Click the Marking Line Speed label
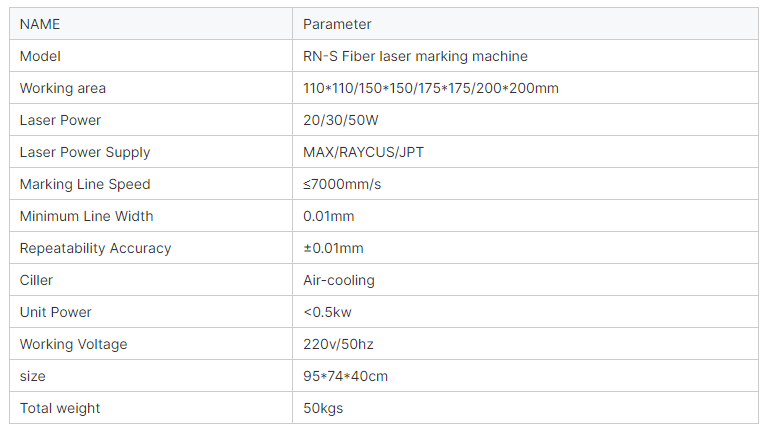The image size is (764, 429). pyautogui.click(x=85, y=184)
